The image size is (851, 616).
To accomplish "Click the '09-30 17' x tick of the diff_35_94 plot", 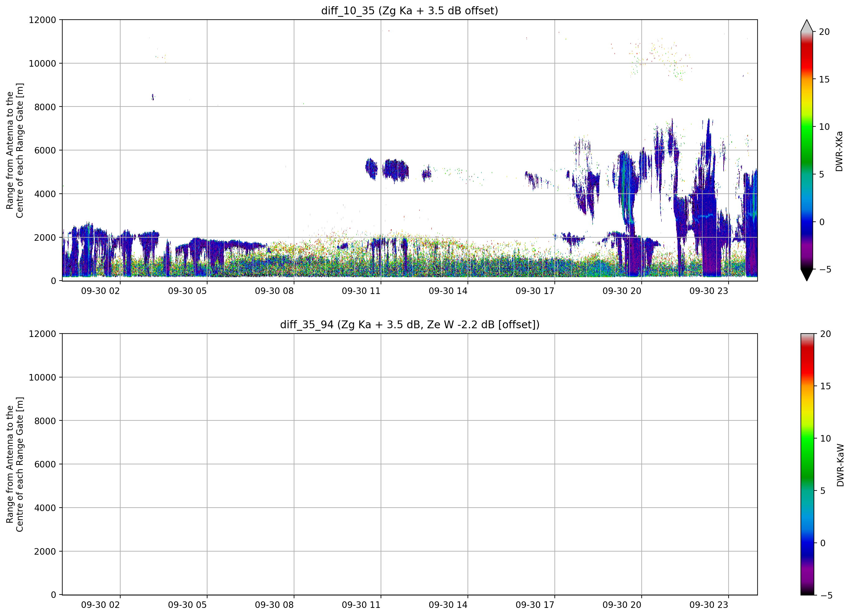I will [535, 605].
